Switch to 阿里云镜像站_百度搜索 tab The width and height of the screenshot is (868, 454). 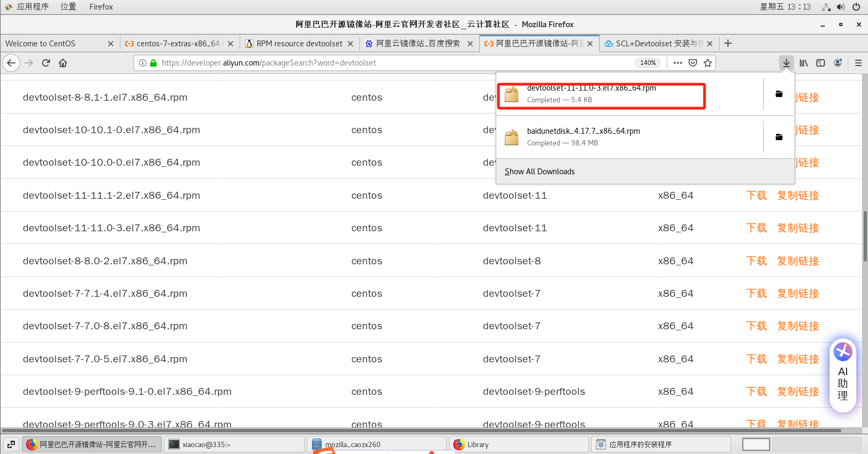tap(418, 44)
